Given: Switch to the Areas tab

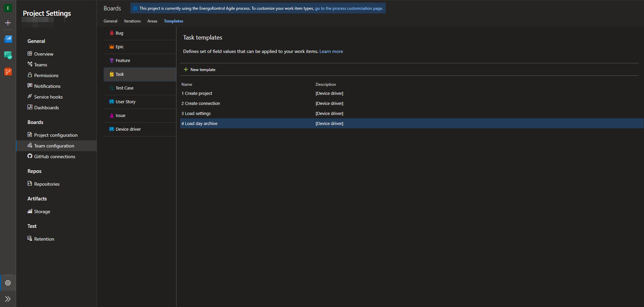Looking at the screenshot, I should [x=152, y=21].
